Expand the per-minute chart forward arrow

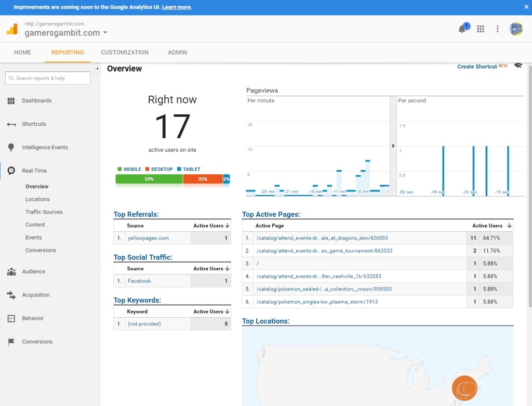(393, 146)
